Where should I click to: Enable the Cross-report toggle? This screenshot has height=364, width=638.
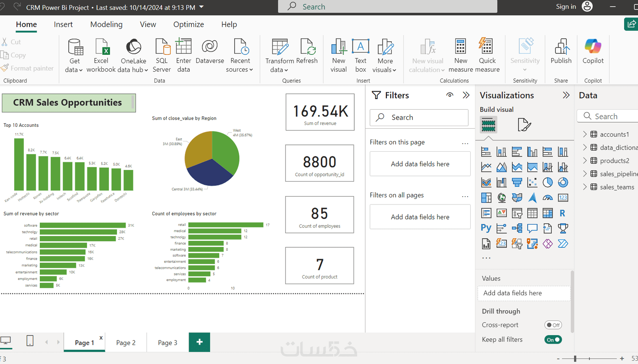(x=553, y=325)
